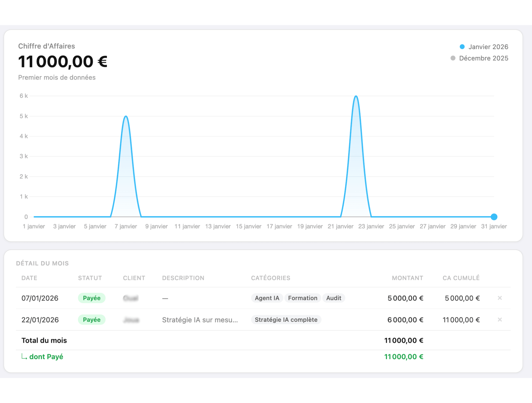This screenshot has width=532, height=403.
Task: Click the chart peak at 7 janvier
Action: point(126,117)
